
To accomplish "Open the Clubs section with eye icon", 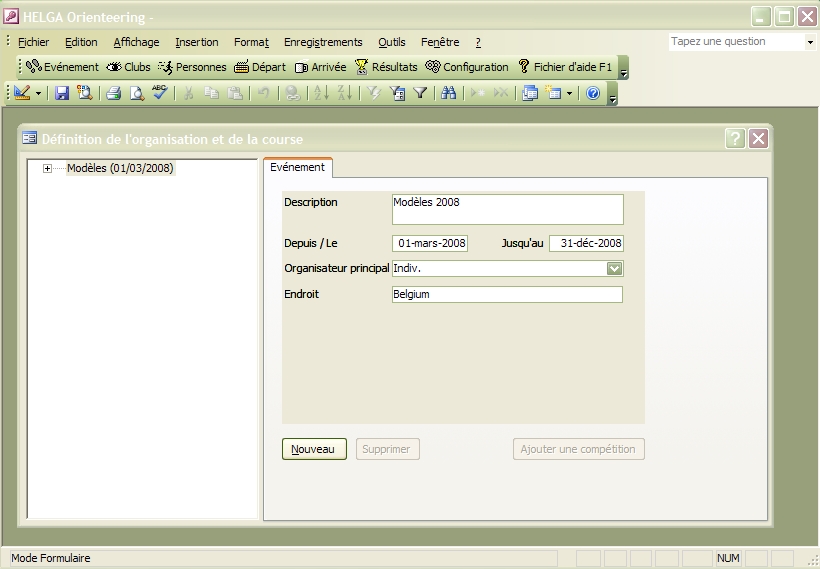I will pos(128,67).
